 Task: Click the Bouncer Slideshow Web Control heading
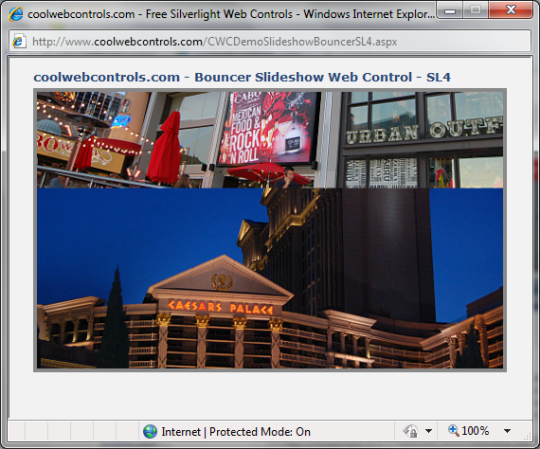(x=242, y=77)
